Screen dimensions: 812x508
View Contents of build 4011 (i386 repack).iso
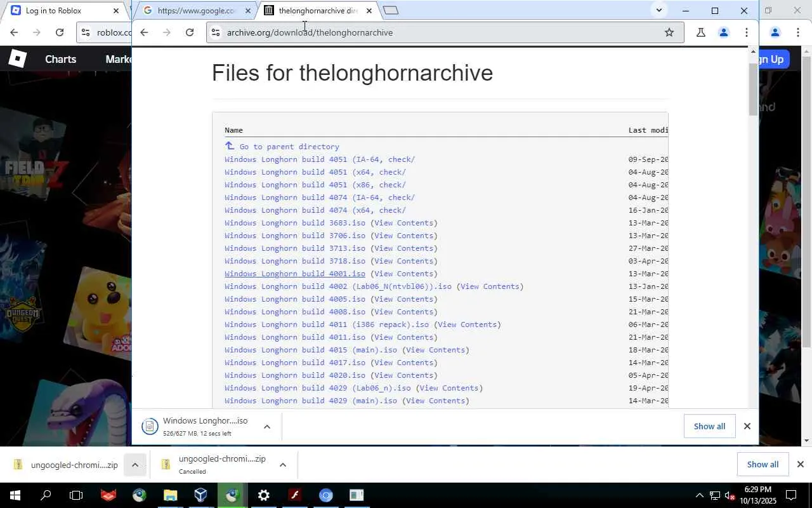pos(468,324)
